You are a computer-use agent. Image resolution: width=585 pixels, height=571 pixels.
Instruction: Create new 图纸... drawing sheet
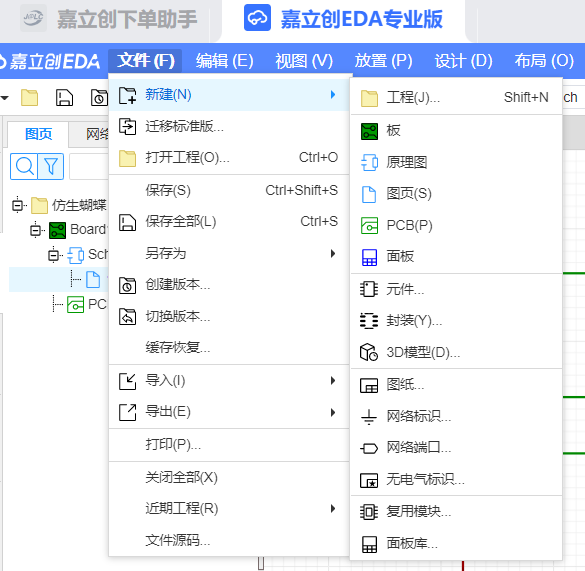point(456,385)
